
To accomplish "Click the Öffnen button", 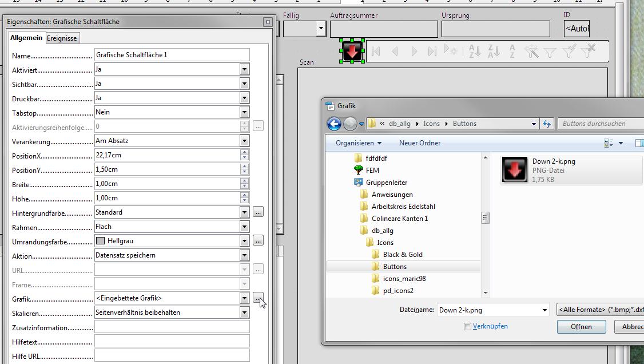I will [581, 326].
